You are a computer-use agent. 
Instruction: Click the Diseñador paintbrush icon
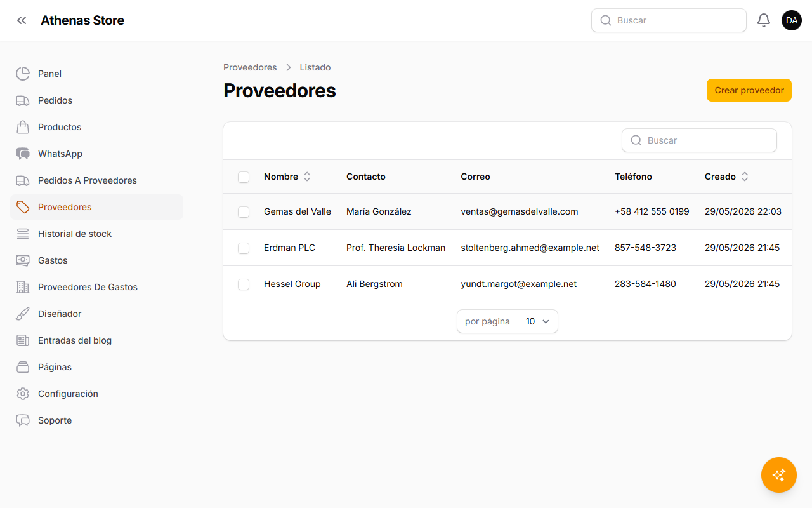pyautogui.click(x=23, y=314)
